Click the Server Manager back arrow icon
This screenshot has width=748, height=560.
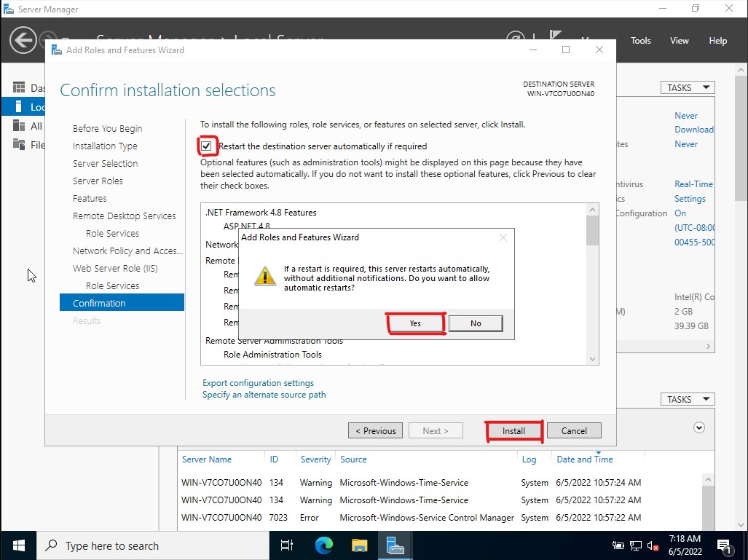point(23,40)
